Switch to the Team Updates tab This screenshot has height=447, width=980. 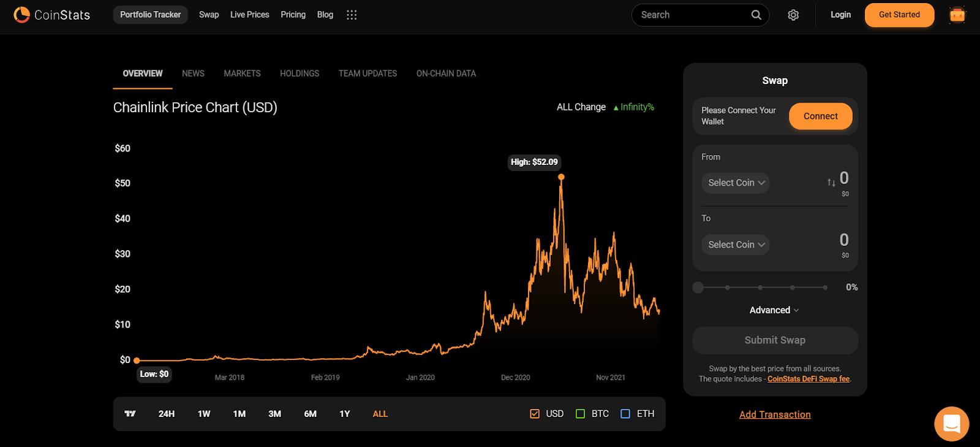point(367,74)
